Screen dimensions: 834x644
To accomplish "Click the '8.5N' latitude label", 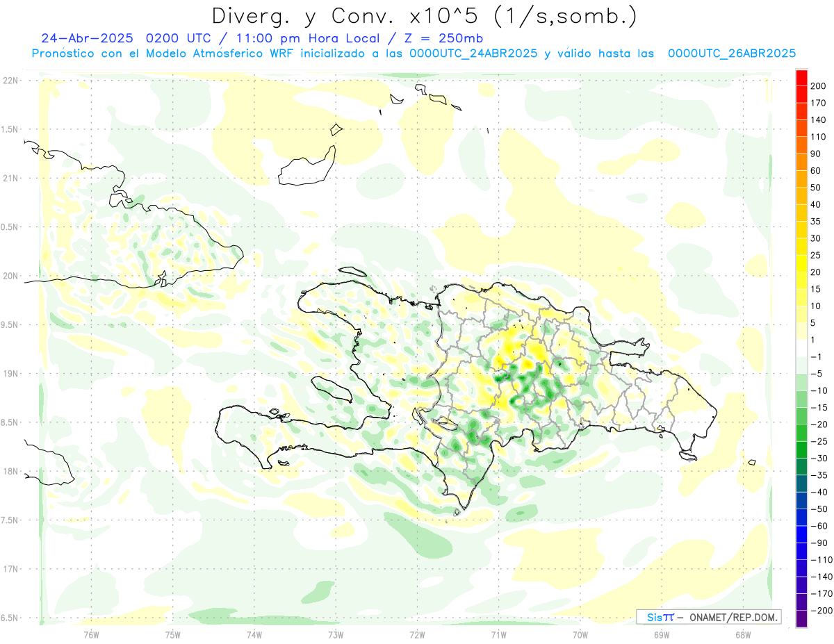I will coord(10,422).
